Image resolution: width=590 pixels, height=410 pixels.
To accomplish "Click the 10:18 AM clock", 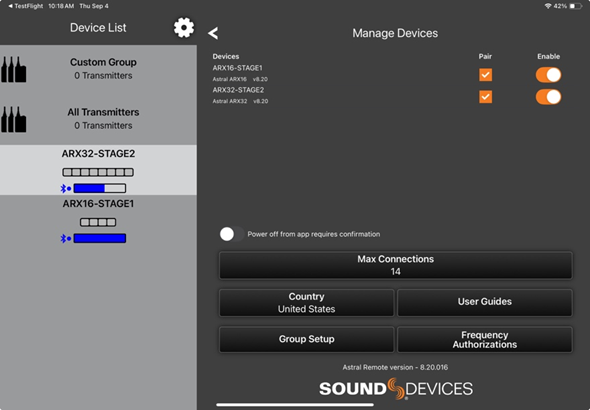I will (61, 6).
